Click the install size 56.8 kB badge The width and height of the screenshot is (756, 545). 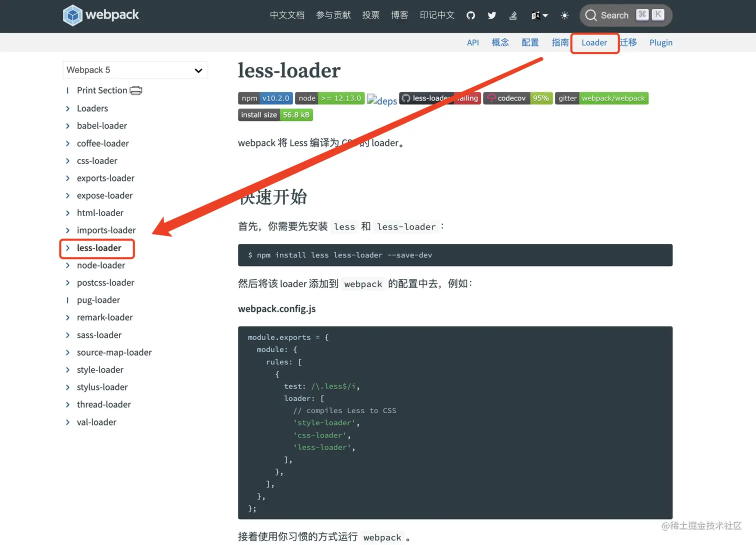click(x=275, y=115)
